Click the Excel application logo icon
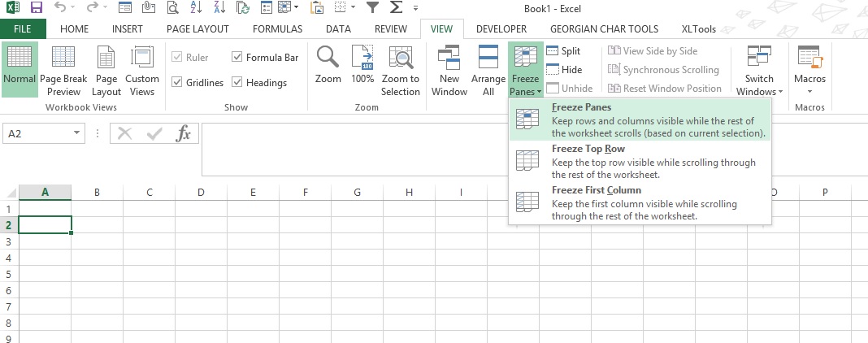The width and height of the screenshot is (868, 343). pos(13,8)
